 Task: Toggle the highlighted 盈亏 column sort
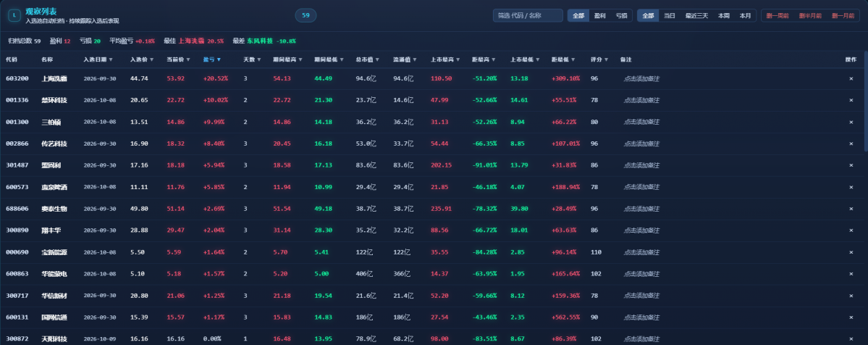coord(212,59)
